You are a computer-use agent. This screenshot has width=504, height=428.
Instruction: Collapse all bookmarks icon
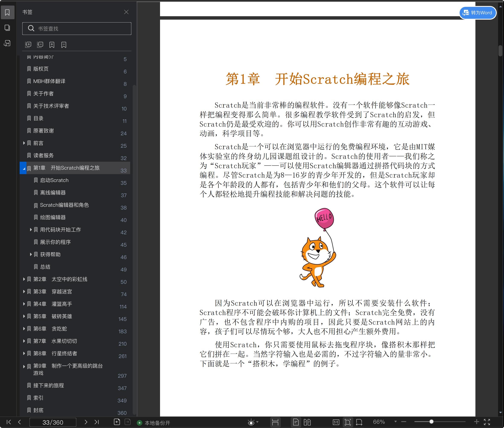[x=40, y=45]
